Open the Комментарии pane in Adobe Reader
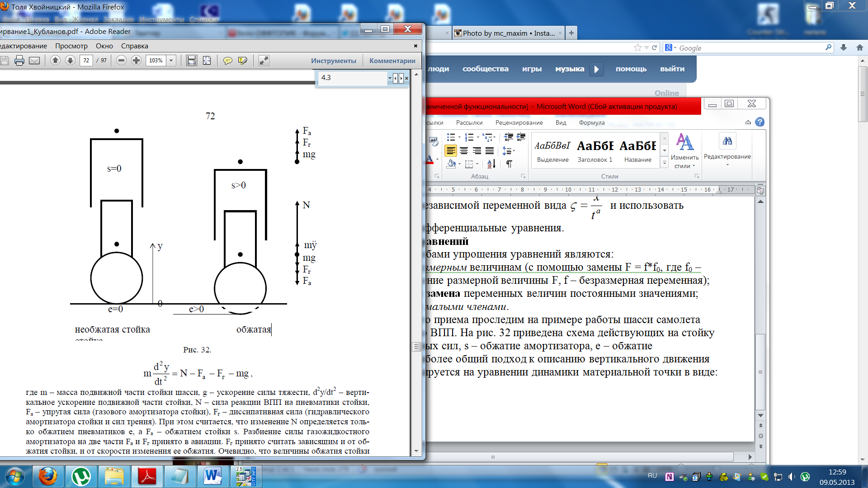Image resolution: width=868 pixels, height=488 pixels. point(392,61)
